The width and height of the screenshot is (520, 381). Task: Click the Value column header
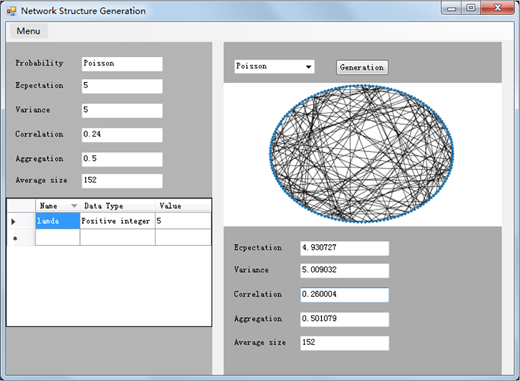[x=183, y=206]
